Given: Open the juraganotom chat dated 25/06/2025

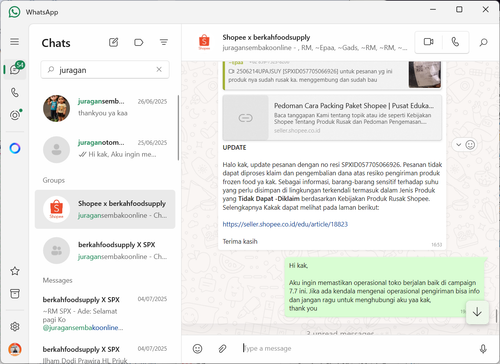Looking at the screenshot, I should tap(105, 149).
